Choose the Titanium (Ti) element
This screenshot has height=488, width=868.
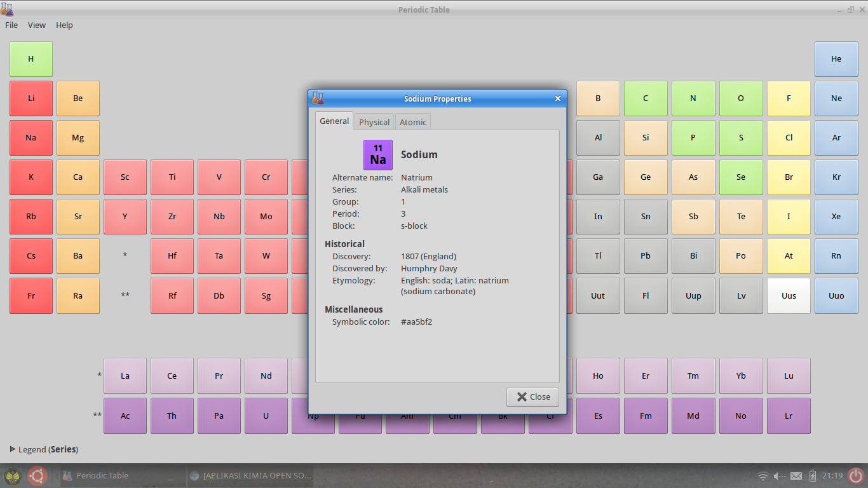[x=172, y=177]
